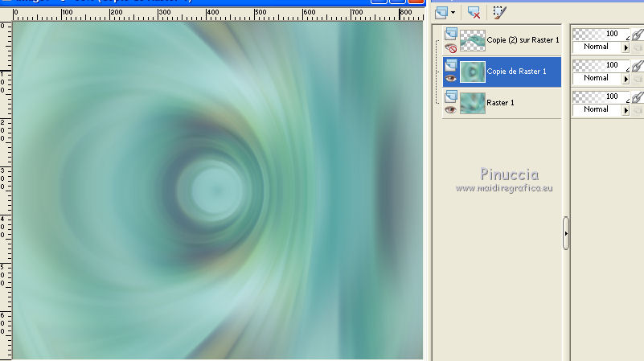Adjust opacity slider of Copie (2) sur Raster 1

pyautogui.click(x=601, y=34)
